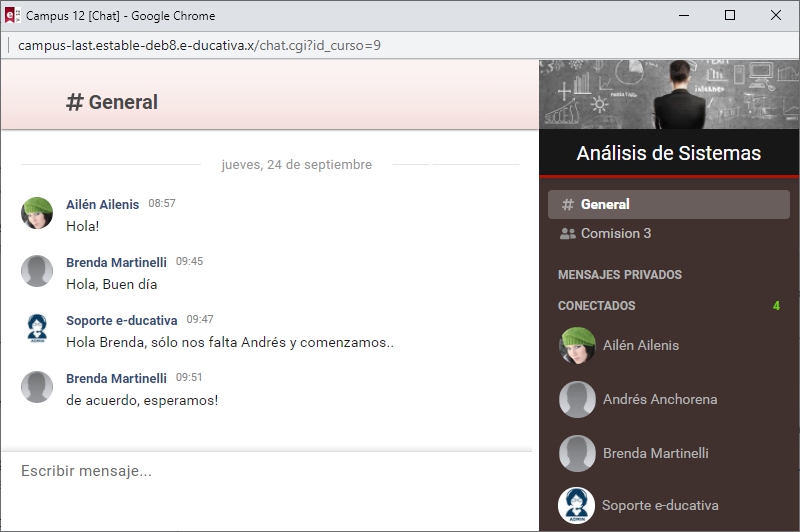Viewport: 800px width, 532px height.
Task: Click Brenda Martinelli name on 09:51 message
Action: (x=116, y=378)
